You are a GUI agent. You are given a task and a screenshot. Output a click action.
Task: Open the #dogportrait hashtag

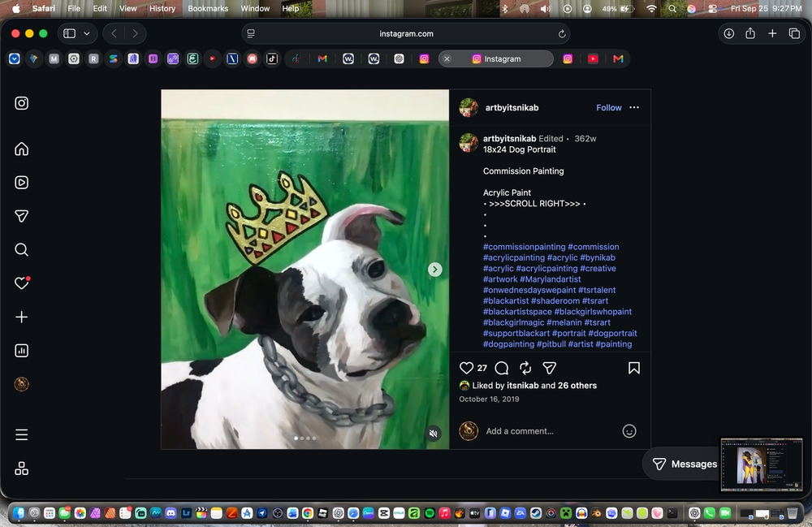[x=612, y=334]
